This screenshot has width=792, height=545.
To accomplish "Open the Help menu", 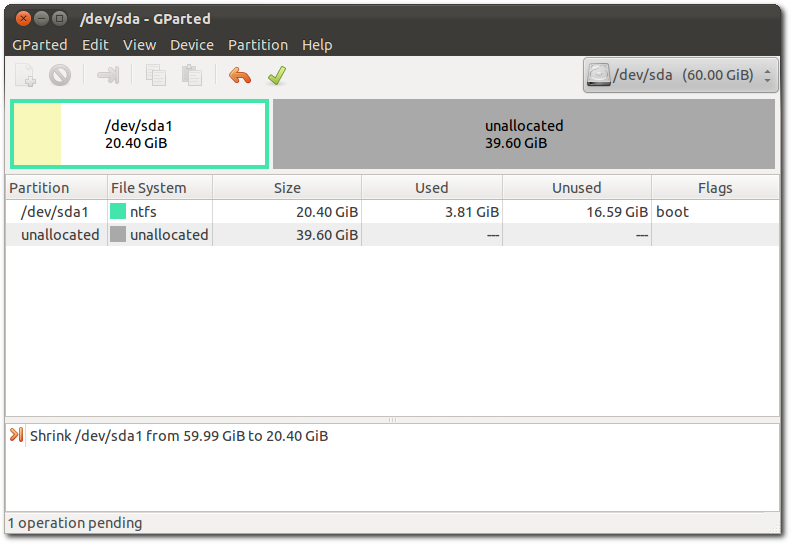I will [317, 45].
